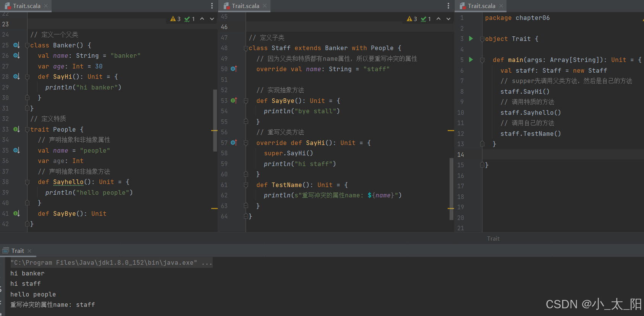This screenshot has height=316, width=644.
Task: Collapse main method fold marker line 5
Action: pyautogui.click(x=482, y=60)
